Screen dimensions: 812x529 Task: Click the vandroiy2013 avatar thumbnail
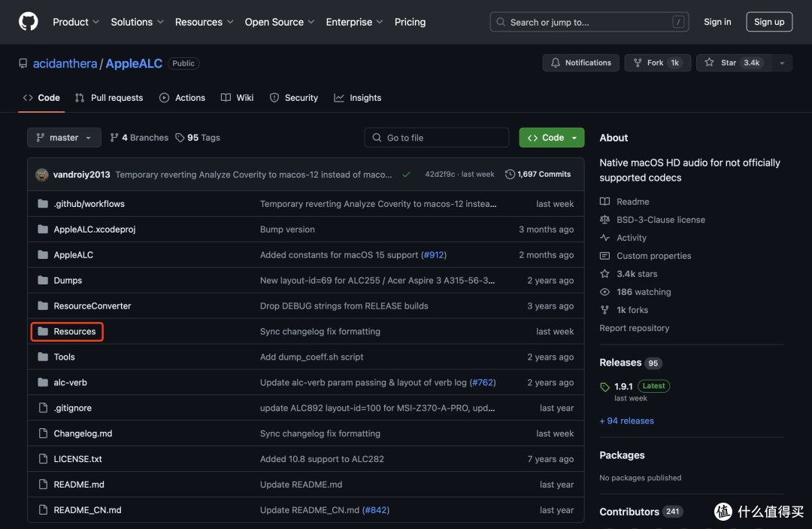click(42, 175)
